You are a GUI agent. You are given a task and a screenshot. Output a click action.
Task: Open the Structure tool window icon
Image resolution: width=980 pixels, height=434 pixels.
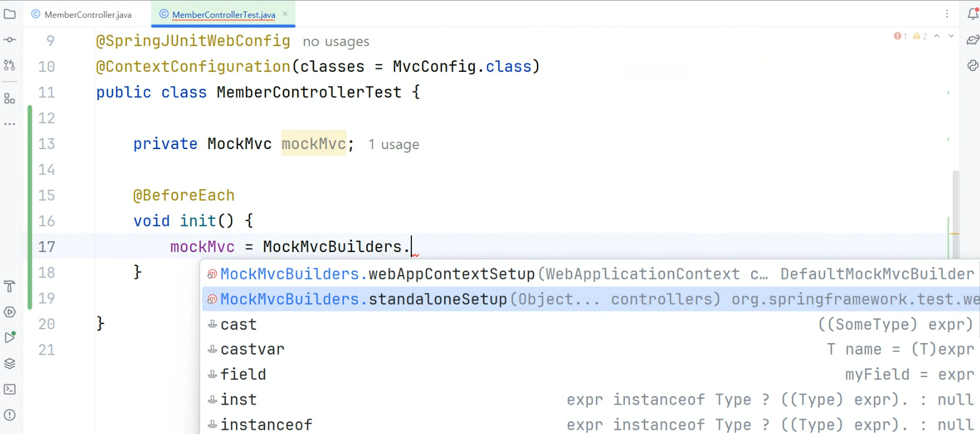10,99
